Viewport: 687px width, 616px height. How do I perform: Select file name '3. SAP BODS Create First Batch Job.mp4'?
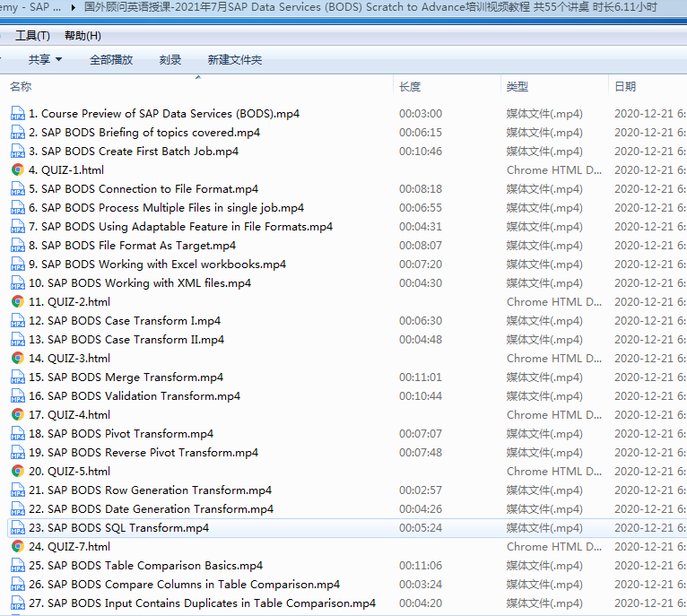coord(134,152)
